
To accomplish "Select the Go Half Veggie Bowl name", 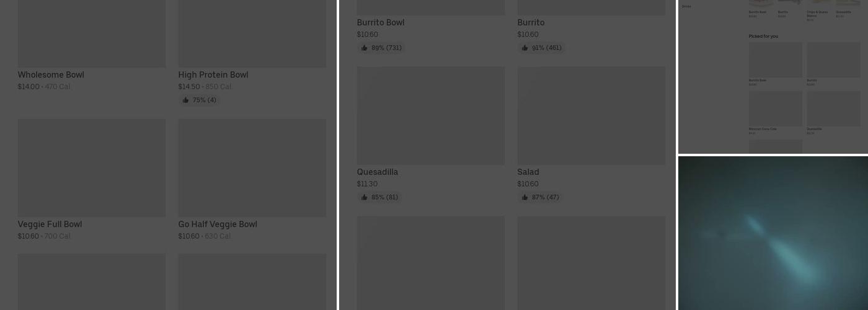I will point(218,224).
